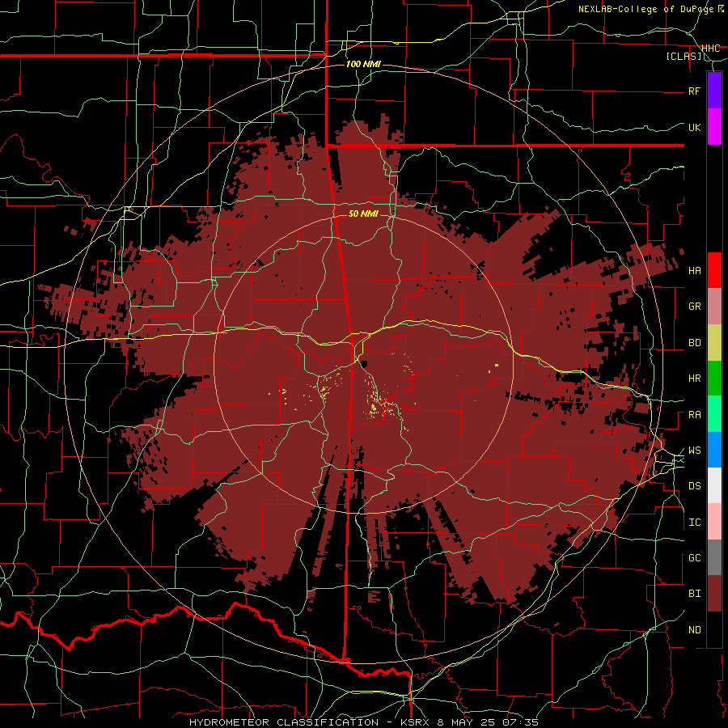This screenshot has width=728, height=728.
Task: Click the 100 NMI range ring label
Action: tap(363, 64)
